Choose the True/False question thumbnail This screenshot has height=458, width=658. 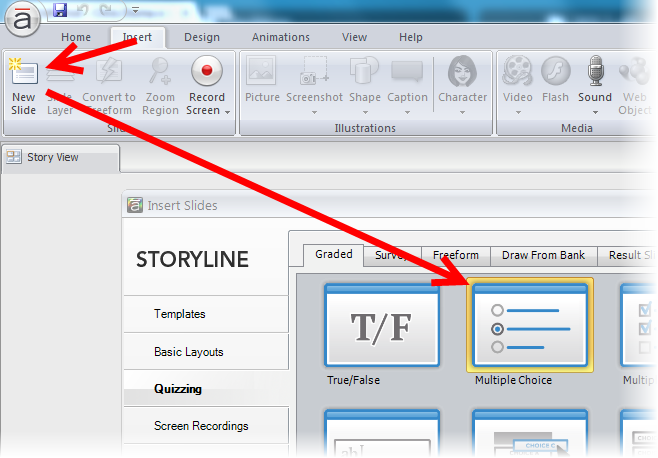pos(382,325)
